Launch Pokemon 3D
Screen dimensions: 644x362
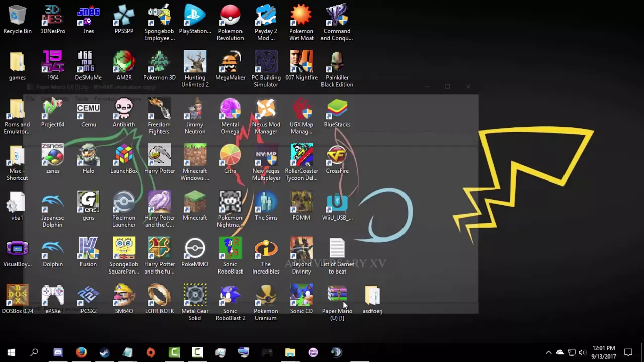click(159, 66)
